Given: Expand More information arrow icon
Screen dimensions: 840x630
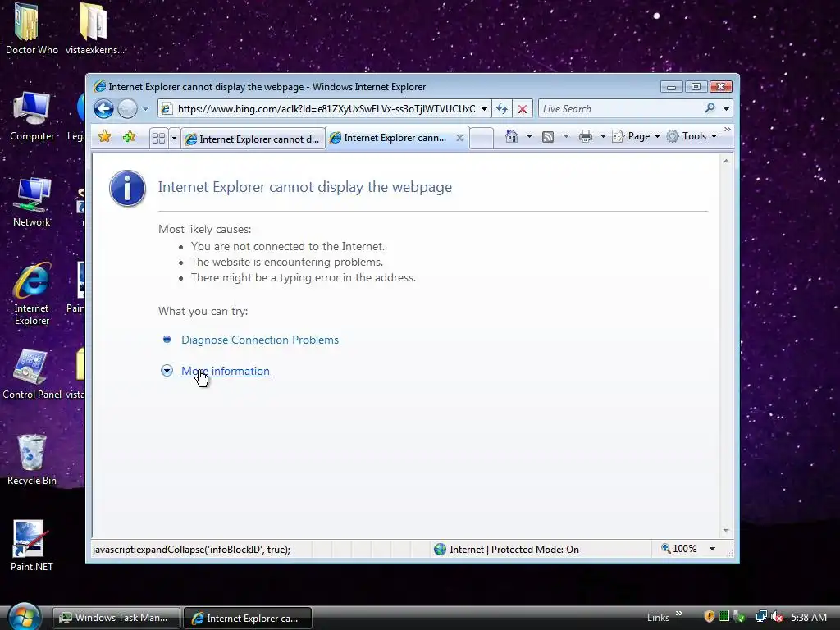Looking at the screenshot, I should tap(167, 371).
